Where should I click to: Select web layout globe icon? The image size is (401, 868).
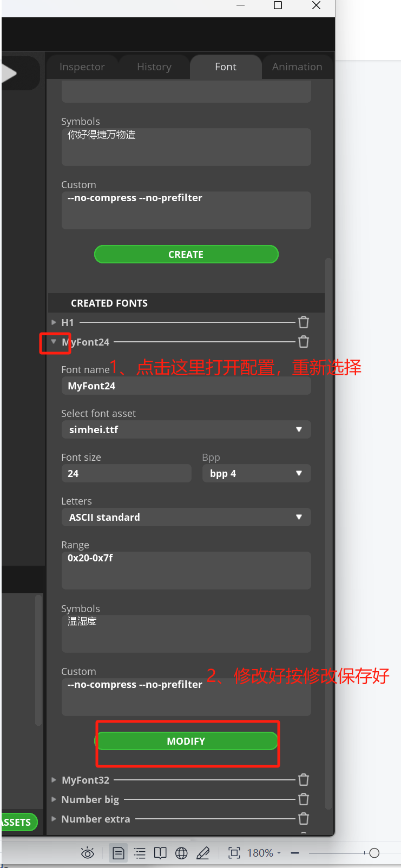point(181,853)
